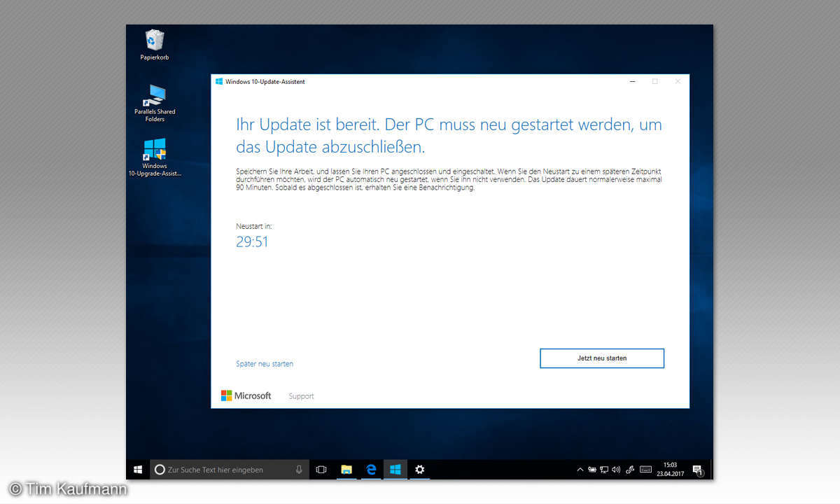Viewport: 840px width, 504px height.
Task: Open the Action Center notifications icon
Action: click(698, 470)
